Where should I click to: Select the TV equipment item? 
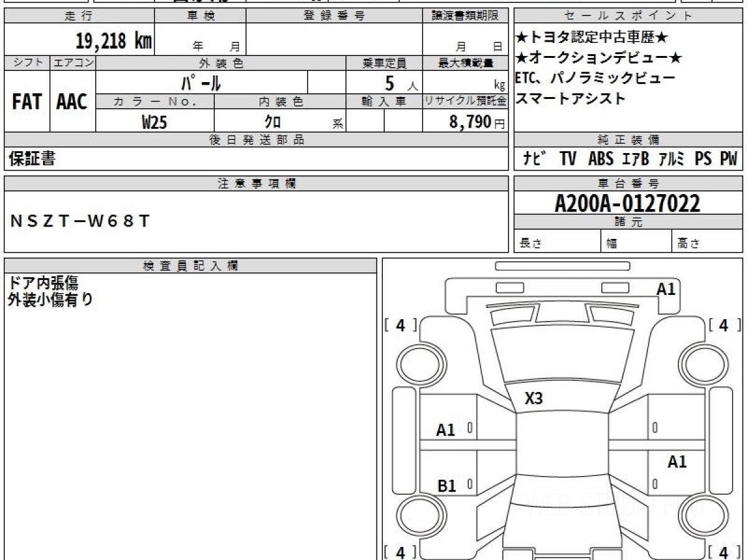(x=568, y=159)
